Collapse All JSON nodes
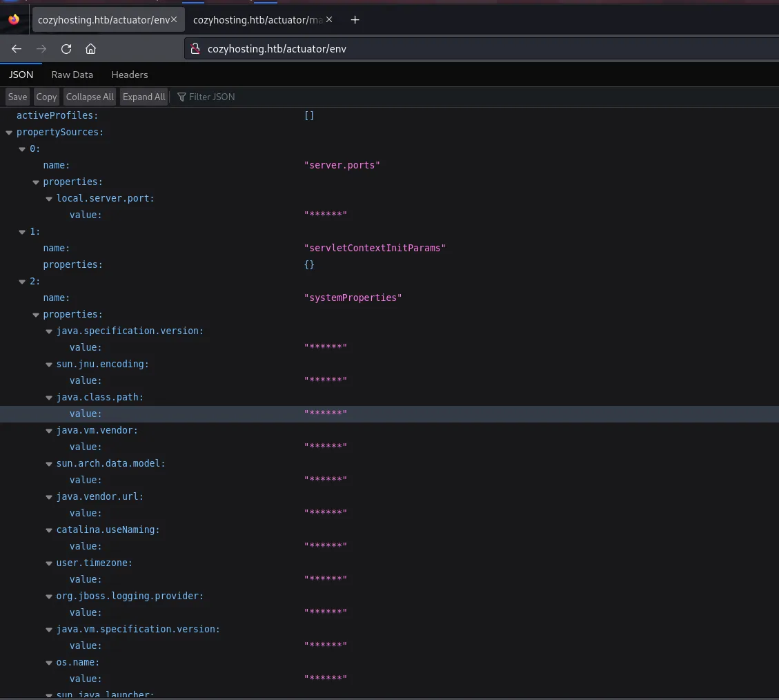This screenshot has height=700, width=779. (x=90, y=97)
